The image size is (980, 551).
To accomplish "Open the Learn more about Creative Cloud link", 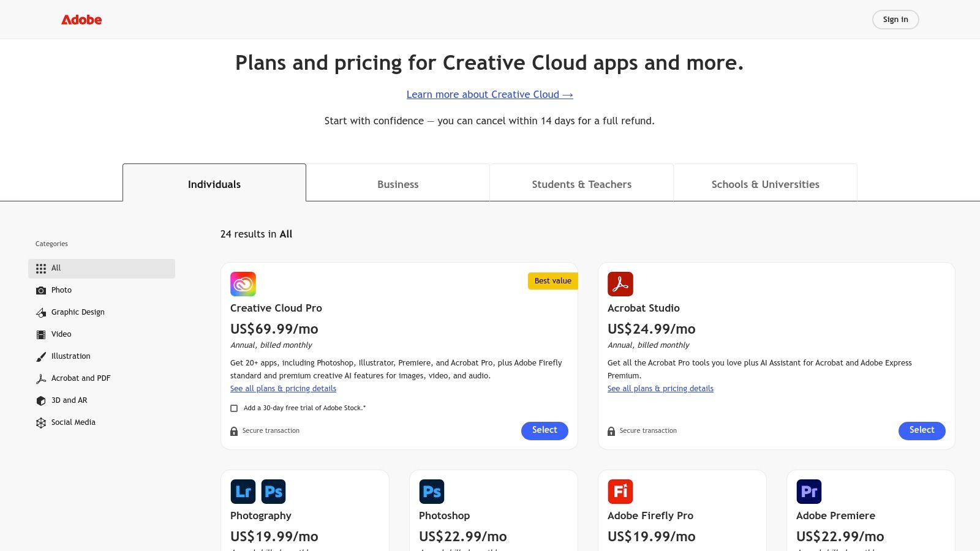I will tap(489, 94).
